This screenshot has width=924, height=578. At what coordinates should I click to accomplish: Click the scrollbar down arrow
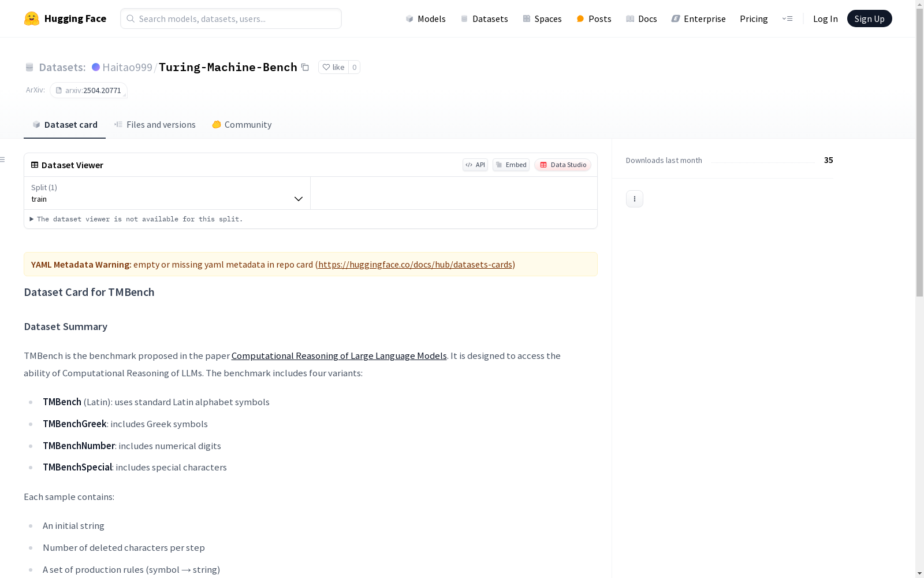tap(919, 573)
